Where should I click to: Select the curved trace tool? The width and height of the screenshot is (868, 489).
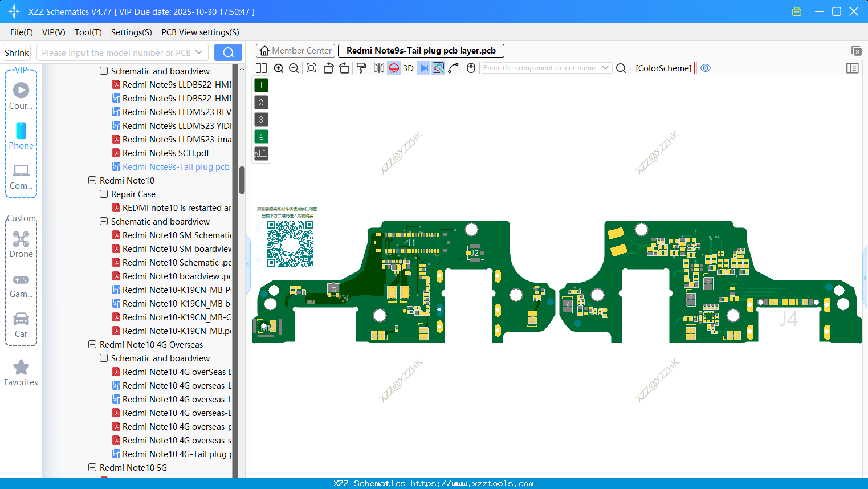(x=454, y=68)
